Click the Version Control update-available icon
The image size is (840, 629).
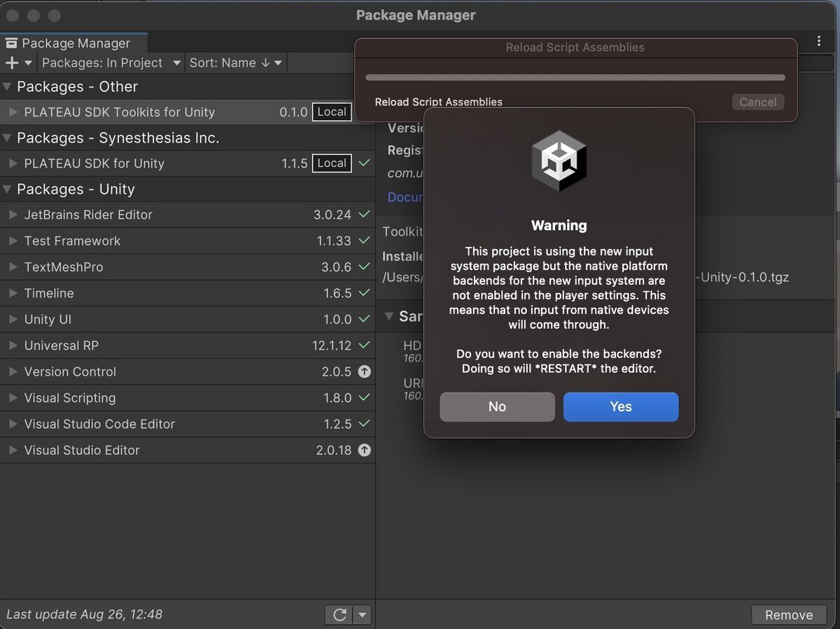[x=364, y=372]
